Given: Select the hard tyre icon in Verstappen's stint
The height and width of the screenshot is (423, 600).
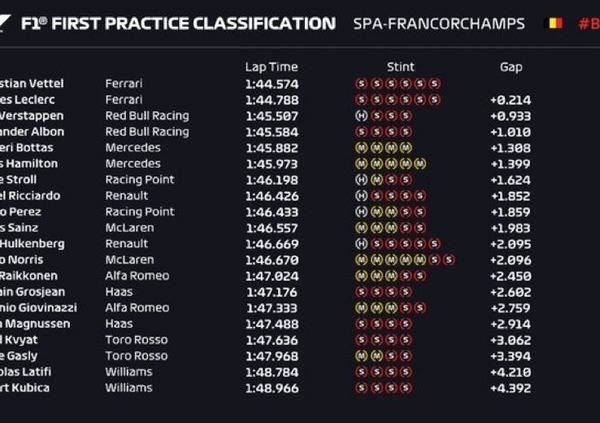Looking at the screenshot, I should 360,116.
